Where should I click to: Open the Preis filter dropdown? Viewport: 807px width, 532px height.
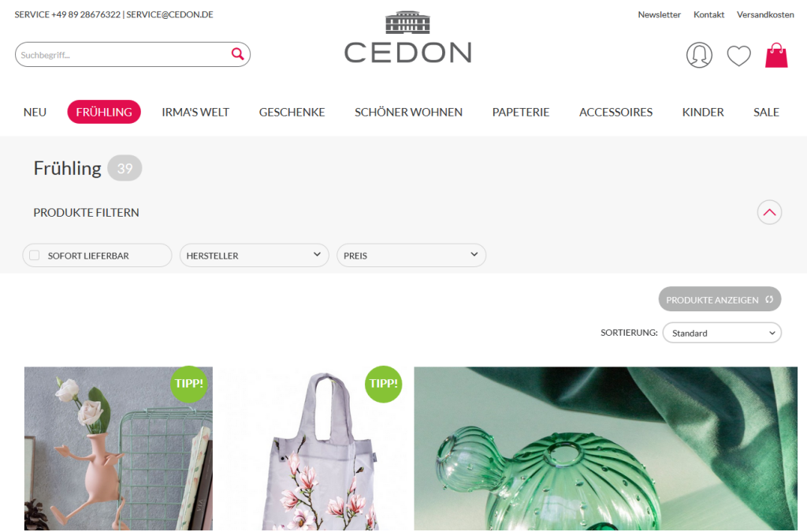click(411, 255)
